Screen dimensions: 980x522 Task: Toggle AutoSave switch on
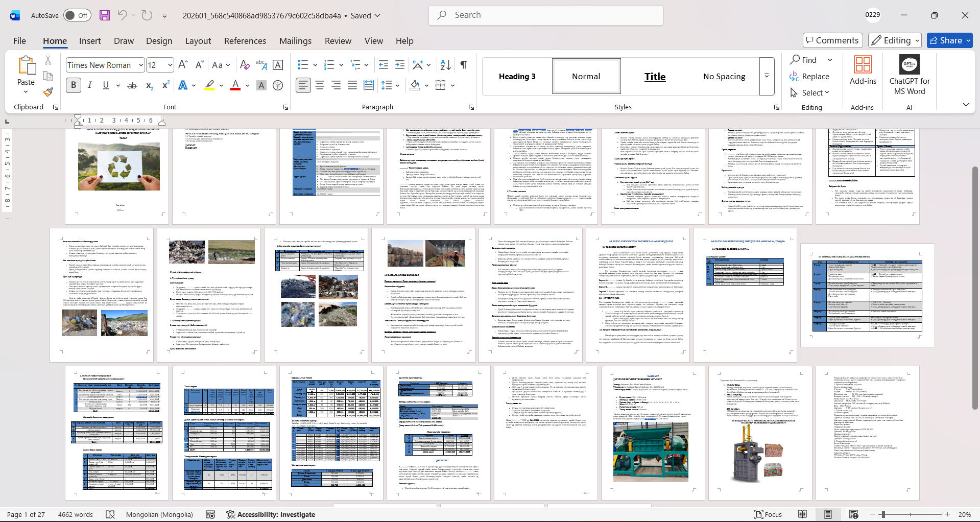(77, 15)
